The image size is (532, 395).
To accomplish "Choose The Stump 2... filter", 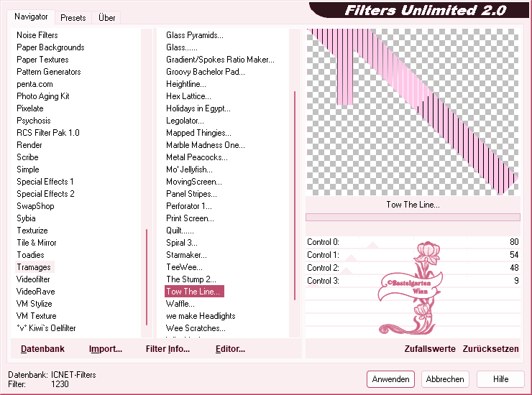I will click(191, 279).
